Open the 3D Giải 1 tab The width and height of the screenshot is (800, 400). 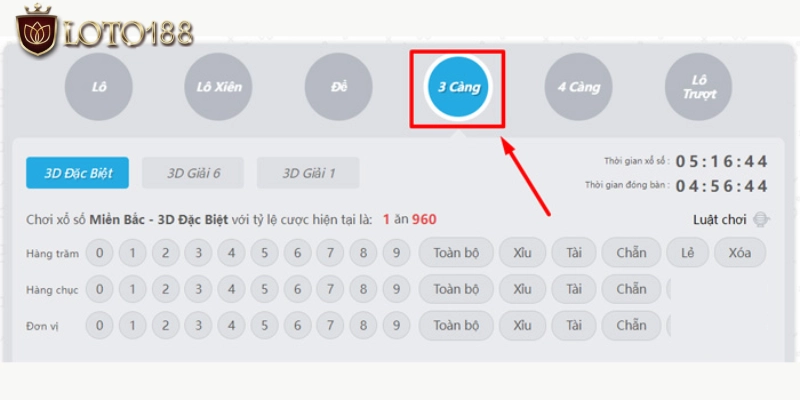[x=308, y=173]
